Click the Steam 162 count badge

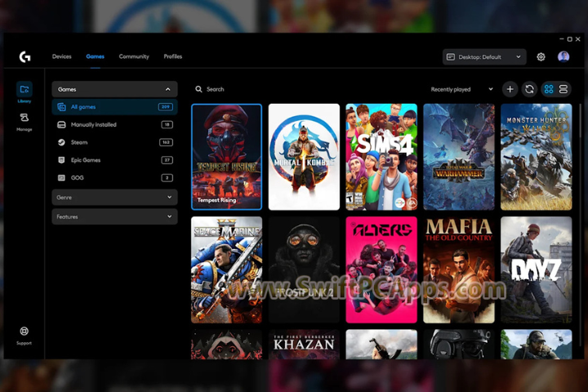pos(166,142)
